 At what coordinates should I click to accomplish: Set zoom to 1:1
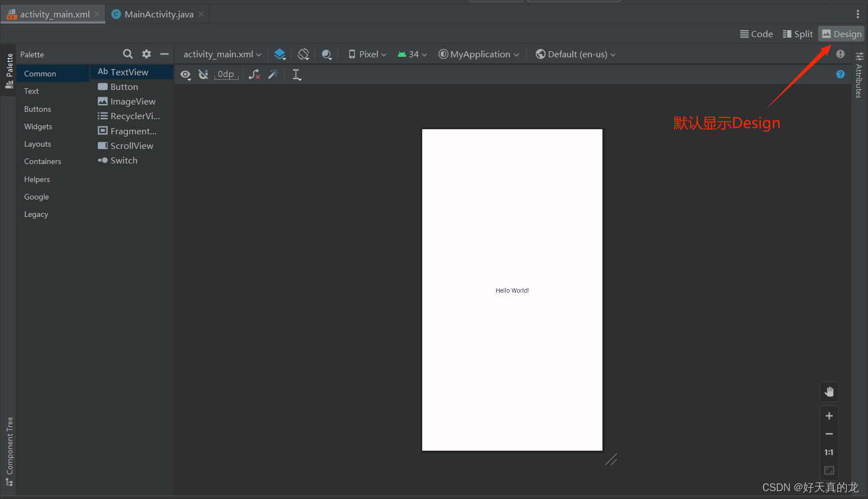829,452
